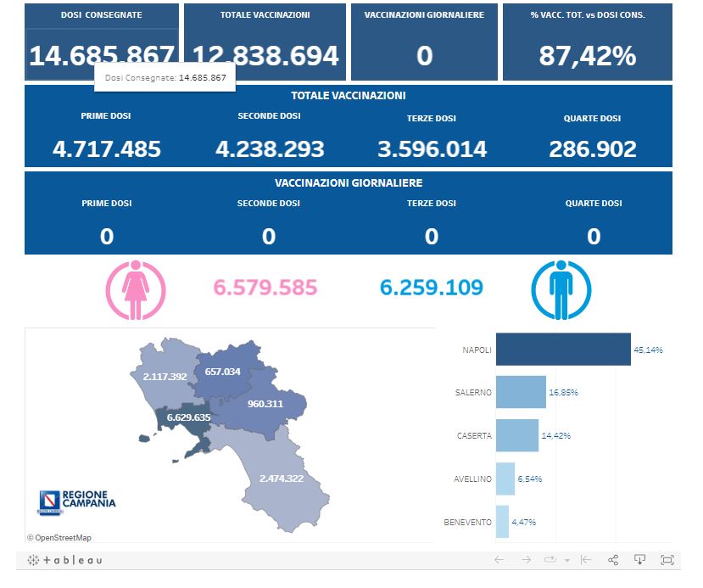Click the Regione Campania logo
Screen dimensions: 703x588
click(x=76, y=501)
